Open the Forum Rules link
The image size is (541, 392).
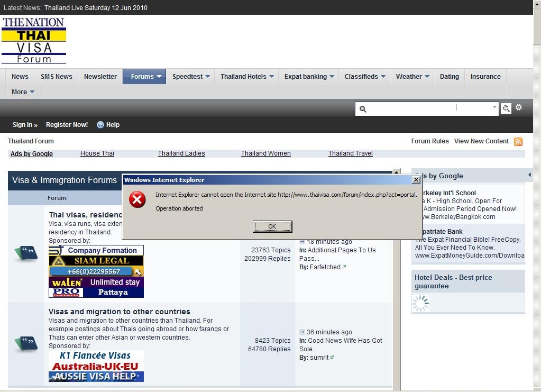430,141
